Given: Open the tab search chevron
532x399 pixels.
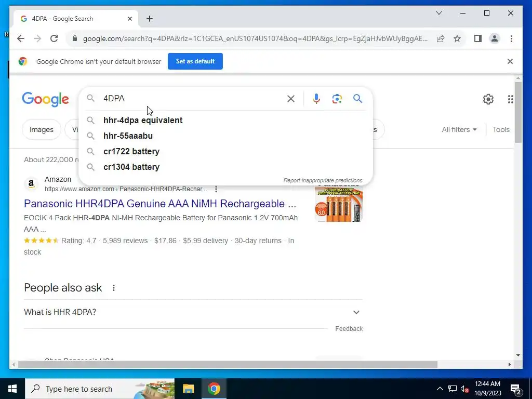Looking at the screenshot, I should pyautogui.click(x=439, y=13).
